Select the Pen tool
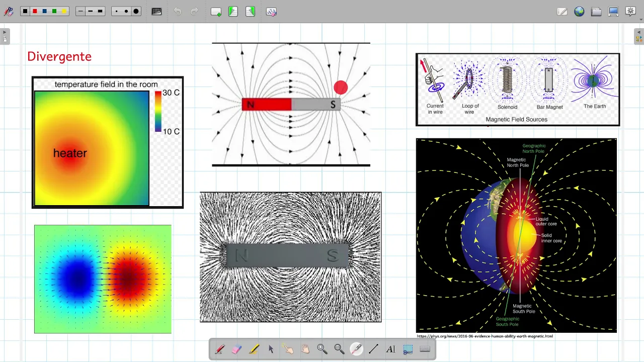 (x=220, y=349)
